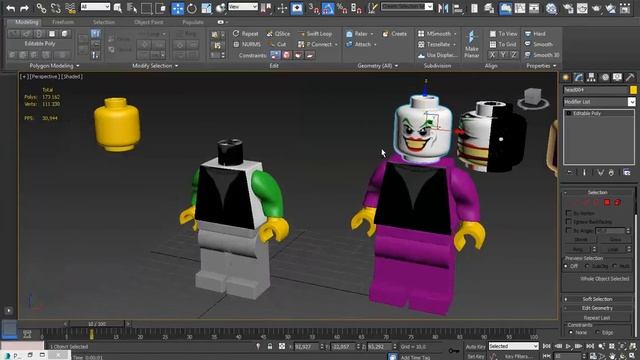Screen dimensions: 640x360
Task: Expand the Properties ribbon panel
Action: (541, 66)
